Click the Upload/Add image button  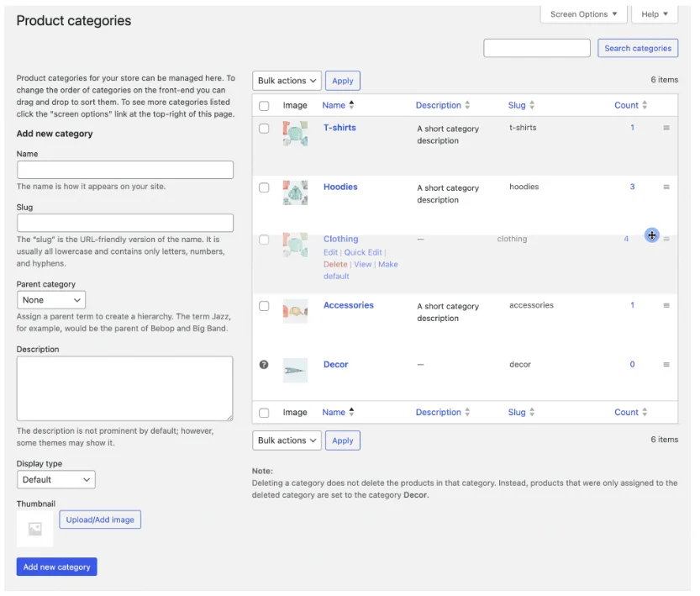pos(100,520)
